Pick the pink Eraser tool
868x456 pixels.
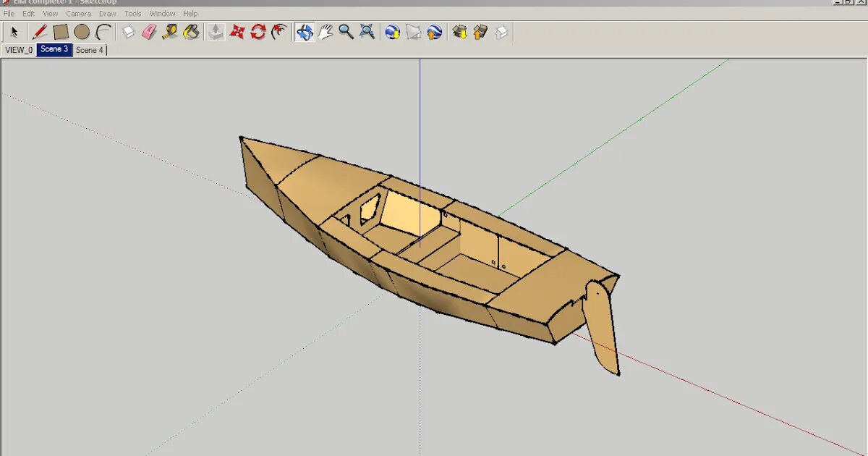point(149,32)
